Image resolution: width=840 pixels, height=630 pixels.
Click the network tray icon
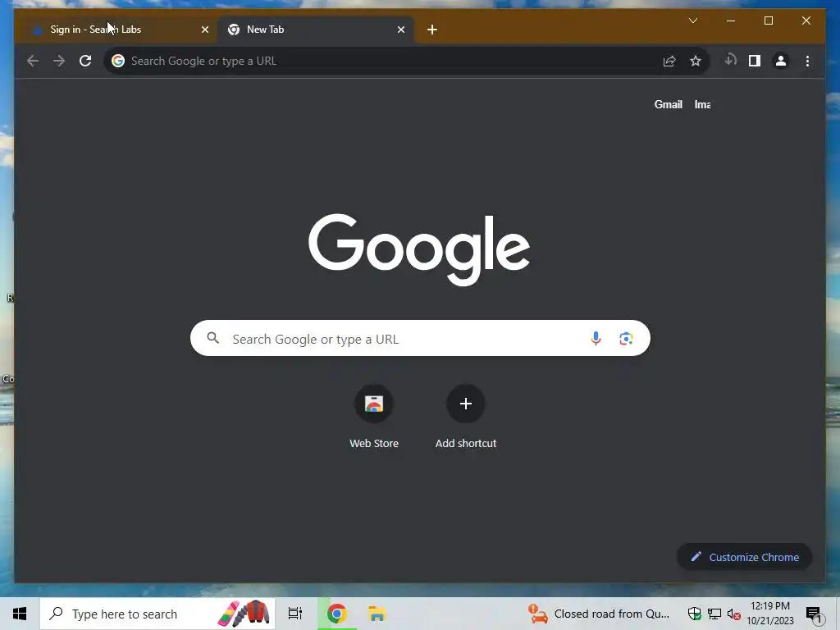(714, 614)
